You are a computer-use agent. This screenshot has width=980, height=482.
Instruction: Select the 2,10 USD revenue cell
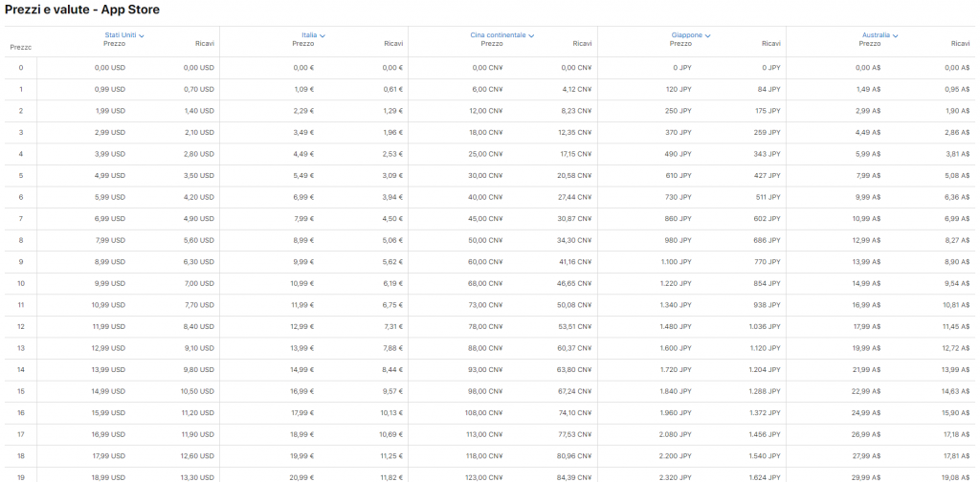pyautogui.click(x=199, y=132)
